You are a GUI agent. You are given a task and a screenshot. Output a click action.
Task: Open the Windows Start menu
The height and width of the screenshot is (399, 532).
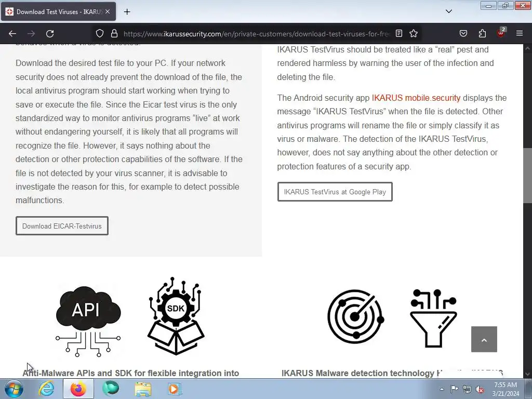(14, 389)
